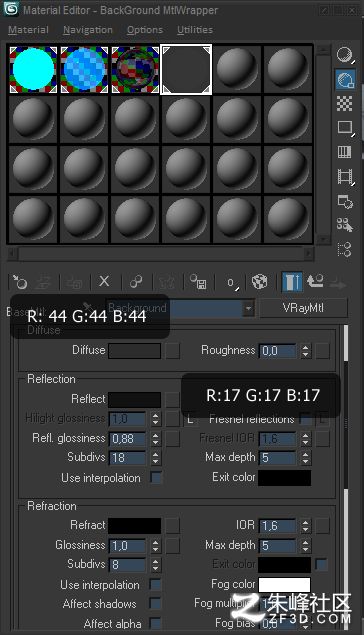Click the Refl. glossiness 0,88 field

[x=128, y=439]
